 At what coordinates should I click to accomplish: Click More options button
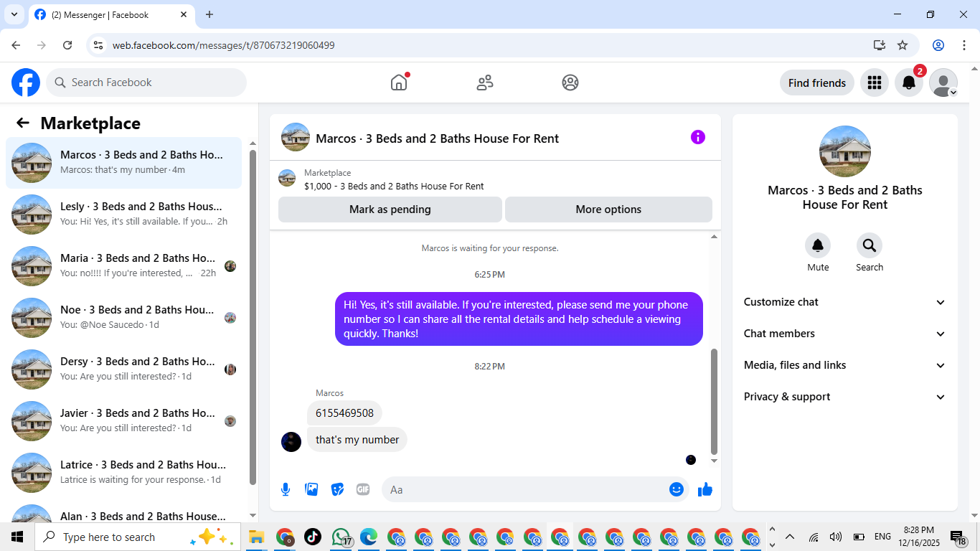tap(608, 209)
